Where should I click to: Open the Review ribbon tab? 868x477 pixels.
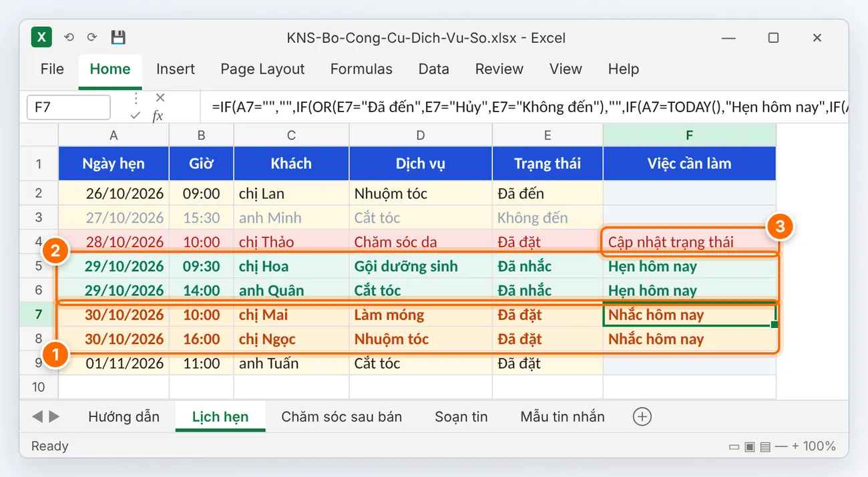(499, 69)
